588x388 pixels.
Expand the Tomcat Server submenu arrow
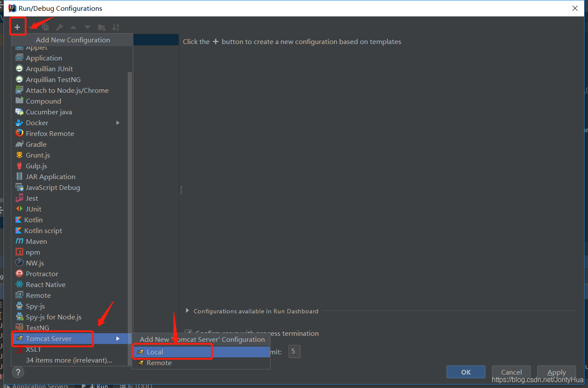pos(118,339)
